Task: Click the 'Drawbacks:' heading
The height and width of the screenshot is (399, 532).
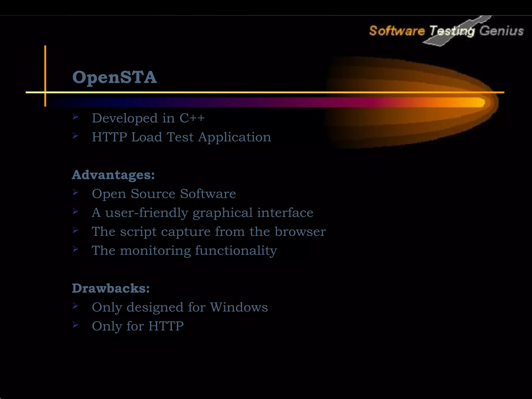Action: point(111,288)
